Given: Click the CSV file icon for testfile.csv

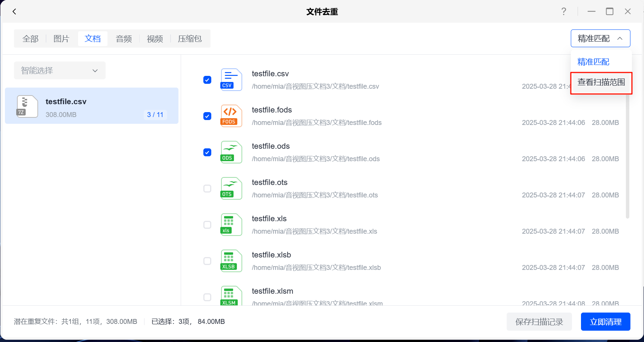Looking at the screenshot, I should pyautogui.click(x=231, y=80).
